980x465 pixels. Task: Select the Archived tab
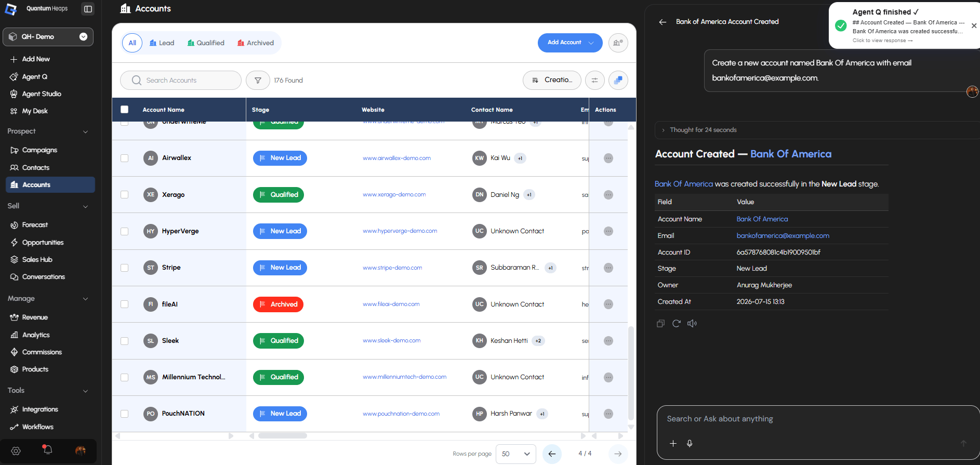256,43
